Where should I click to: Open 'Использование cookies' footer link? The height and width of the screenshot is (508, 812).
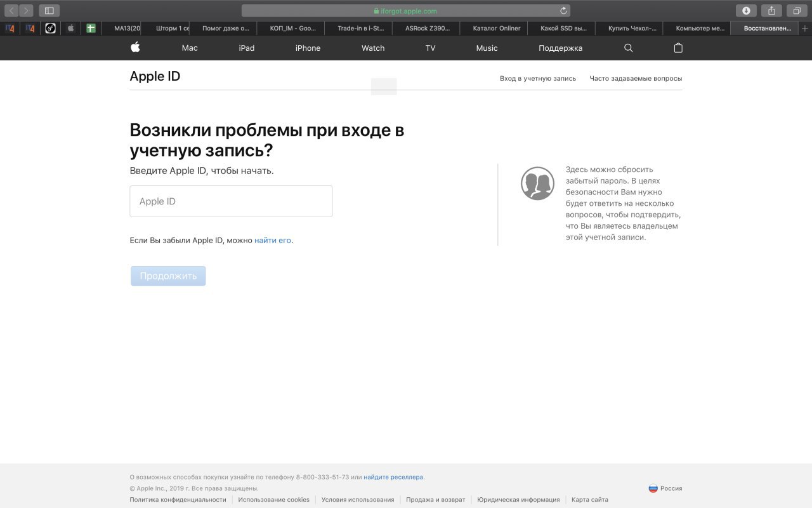point(274,500)
